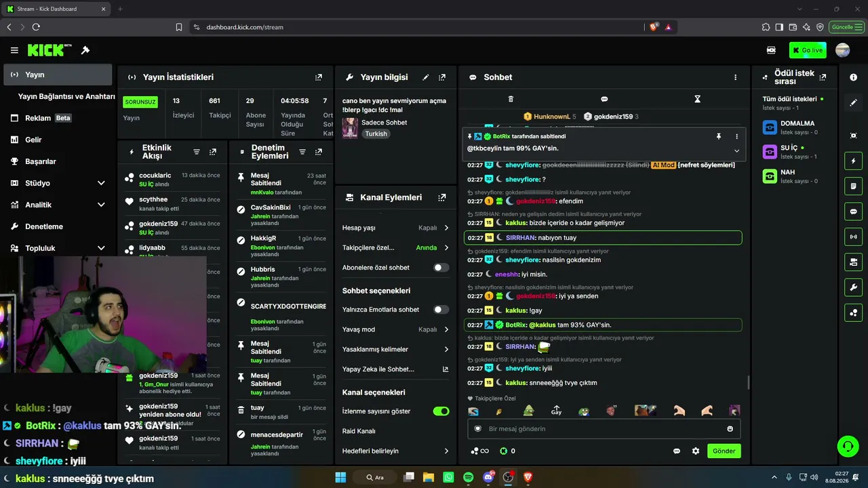Open Hesap yaşı setting options
The width and height of the screenshot is (868, 488).
click(396, 228)
